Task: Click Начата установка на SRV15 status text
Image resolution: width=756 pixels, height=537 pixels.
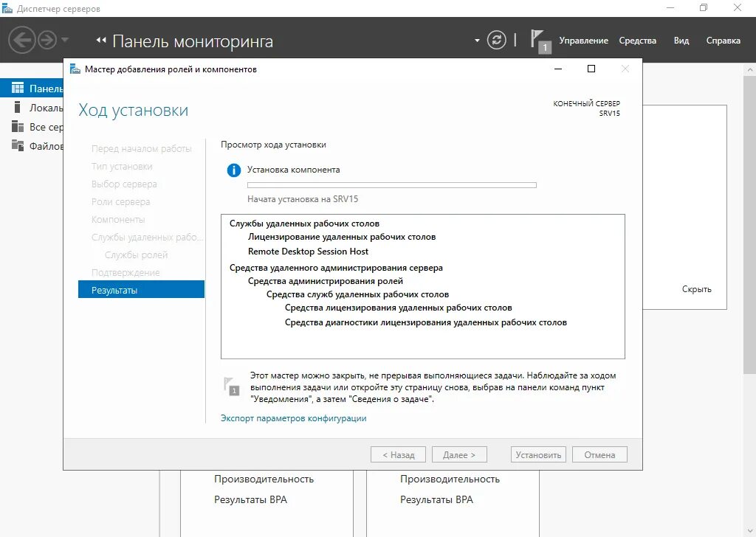Action: tap(303, 199)
